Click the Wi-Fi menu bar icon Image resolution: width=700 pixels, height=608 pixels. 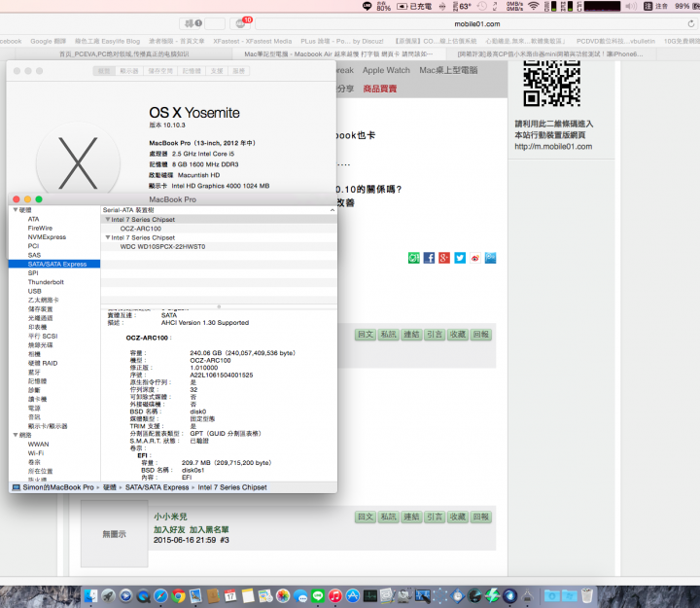(x=533, y=6)
